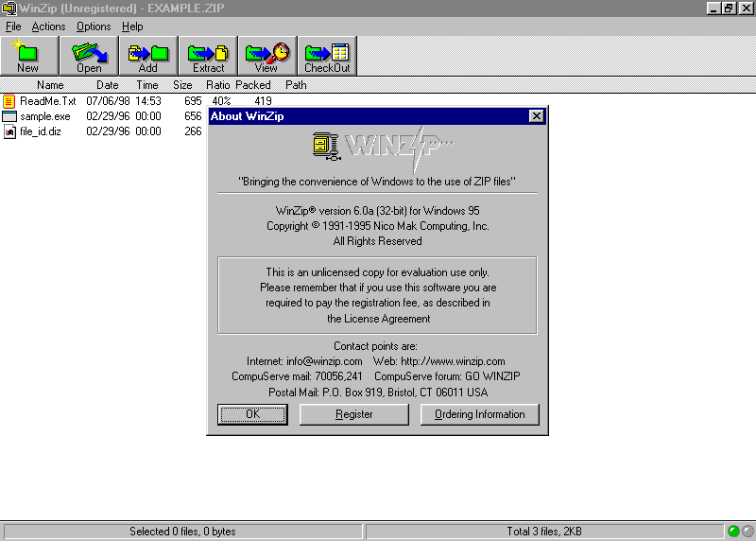Click the 14:53 time value
The height and width of the screenshot is (541, 756).
click(148, 101)
